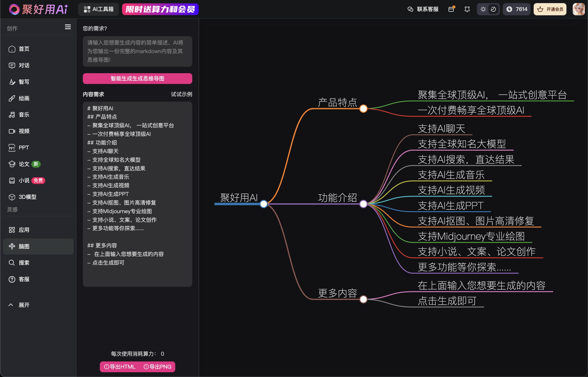Click the notification bell icon

467,9
